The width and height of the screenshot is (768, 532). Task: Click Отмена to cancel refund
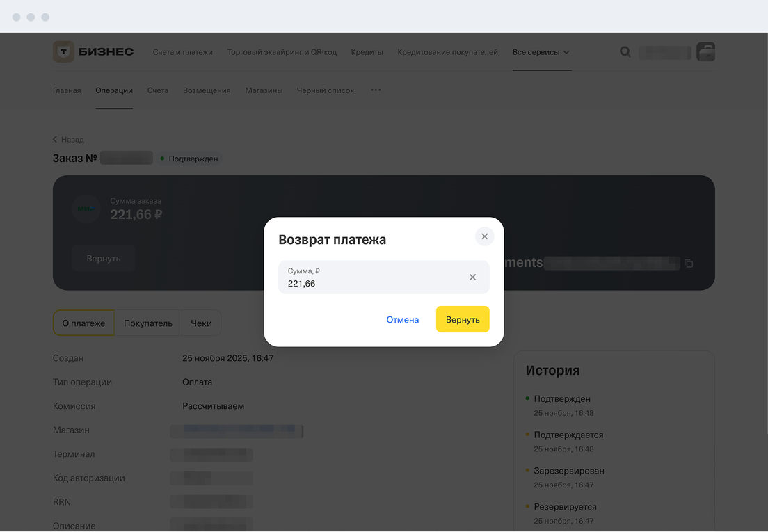click(403, 320)
